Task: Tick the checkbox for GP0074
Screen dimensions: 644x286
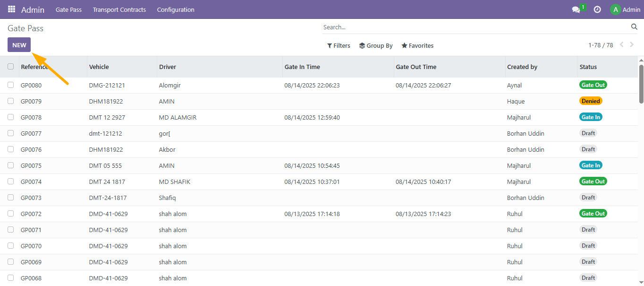Action: click(x=11, y=182)
